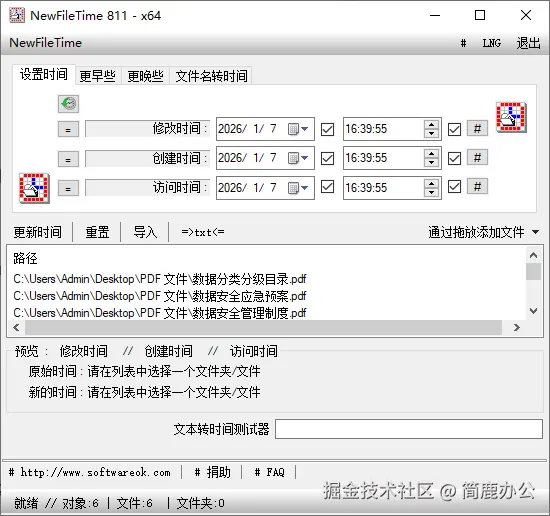
Task: Click the 就绪 // 对象:6 status text
Action: coord(56,503)
